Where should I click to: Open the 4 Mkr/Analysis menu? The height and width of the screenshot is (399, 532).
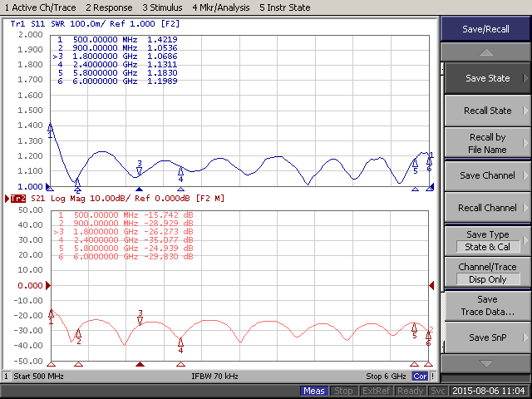click(221, 7)
